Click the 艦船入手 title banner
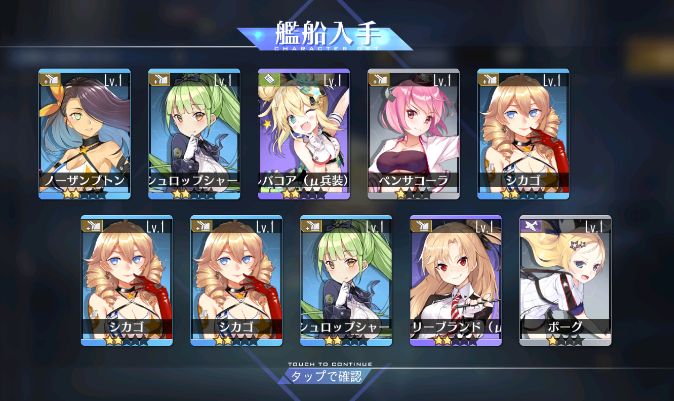This screenshot has width=674, height=401. pos(325,36)
